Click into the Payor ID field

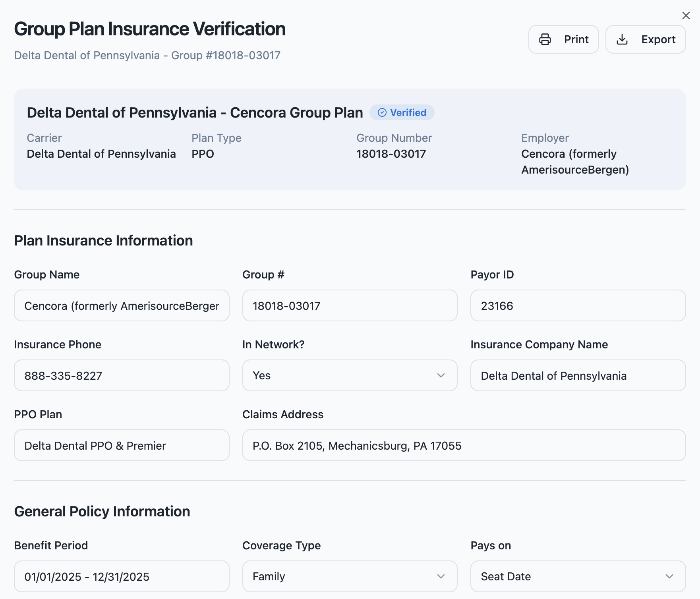tap(578, 305)
